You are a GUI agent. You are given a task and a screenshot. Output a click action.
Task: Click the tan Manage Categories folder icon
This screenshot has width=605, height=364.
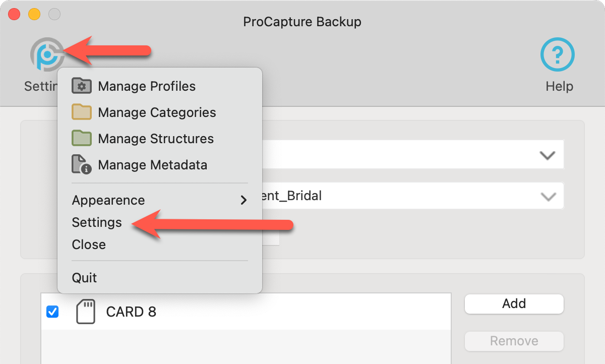coord(81,112)
